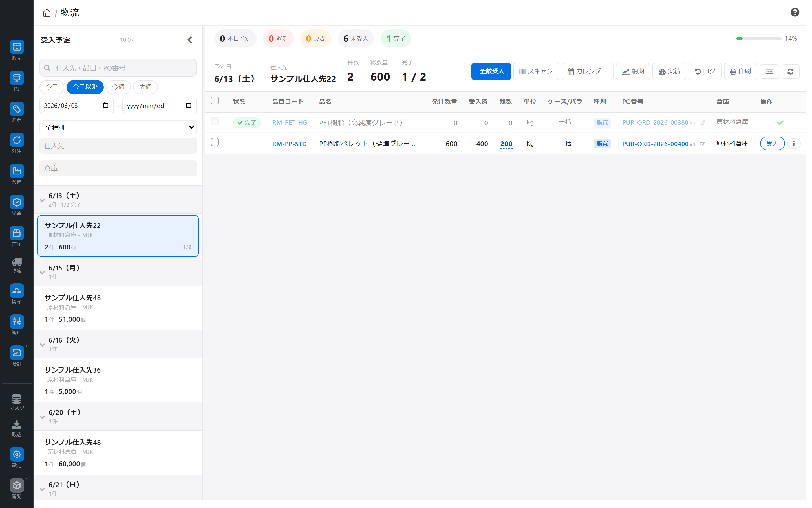Select the 今週 filter chip
Image resolution: width=812 pixels, height=508 pixels.
point(118,87)
